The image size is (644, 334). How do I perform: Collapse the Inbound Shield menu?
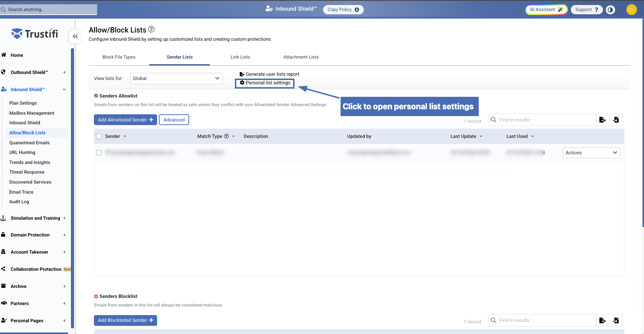click(x=64, y=89)
